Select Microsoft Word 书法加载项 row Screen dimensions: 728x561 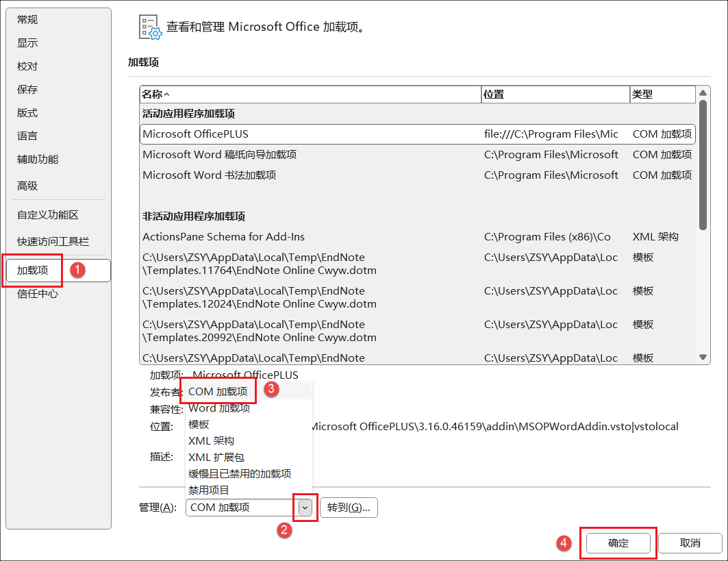(x=417, y=175)
